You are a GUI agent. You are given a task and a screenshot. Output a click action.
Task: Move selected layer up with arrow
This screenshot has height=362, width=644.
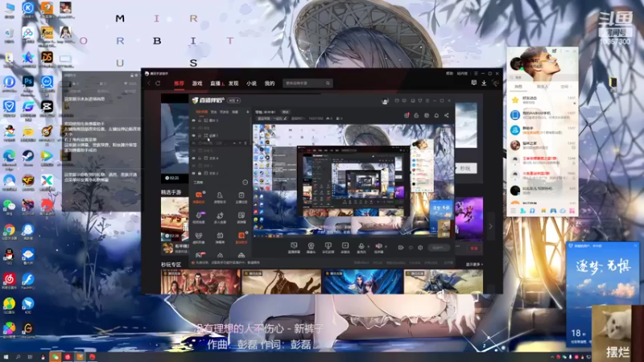[234, 143]
